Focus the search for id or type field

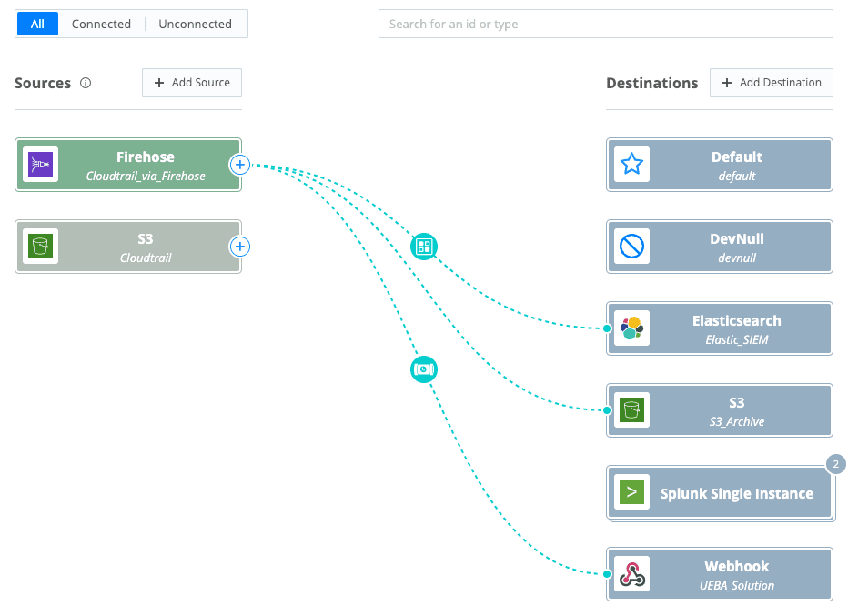pos(605,25)
